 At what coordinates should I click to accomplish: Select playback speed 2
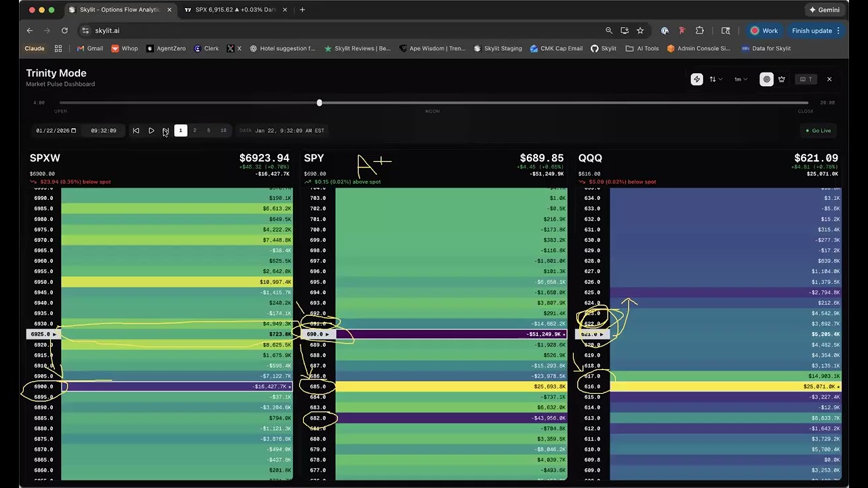tap(195, 131)
